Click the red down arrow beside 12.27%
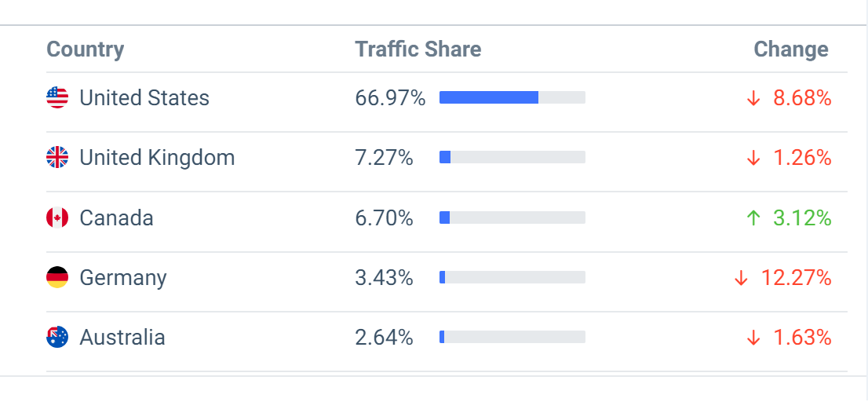 741,278
